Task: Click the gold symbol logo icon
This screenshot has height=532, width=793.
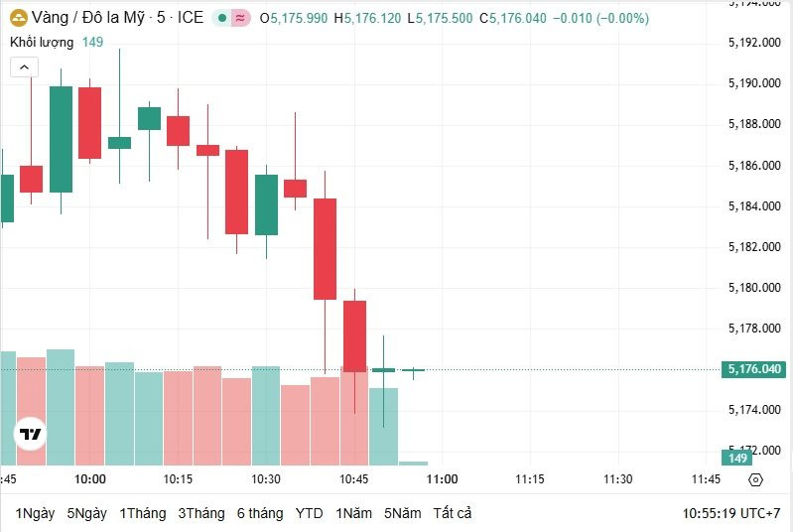Action: point(19,18)
